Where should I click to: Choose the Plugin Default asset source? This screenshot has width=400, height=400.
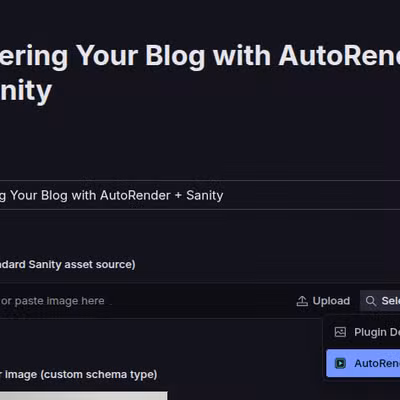[363, 332]
